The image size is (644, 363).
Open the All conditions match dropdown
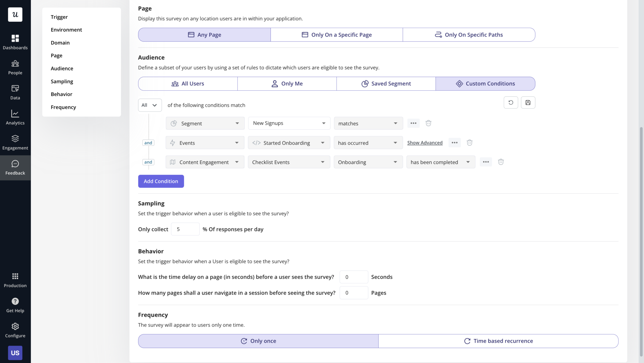[x=149, y=105]
